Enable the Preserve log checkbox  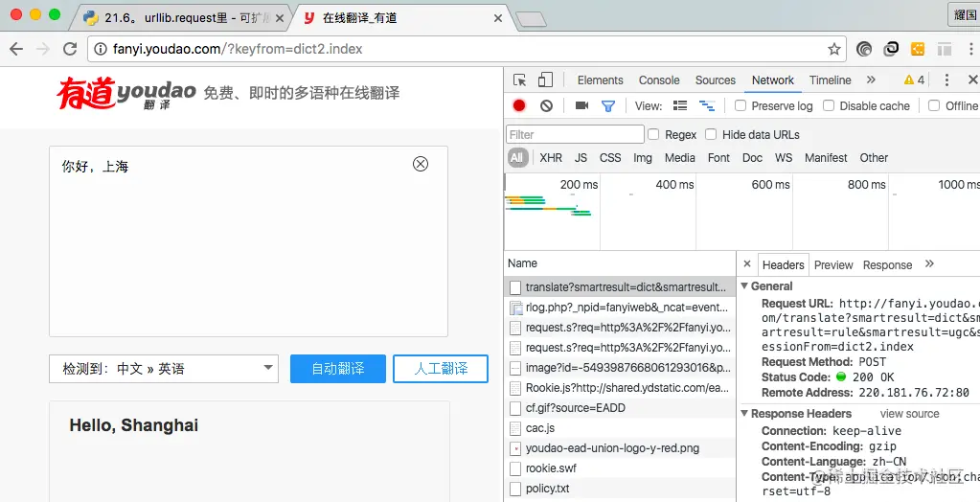pos(741,105)
